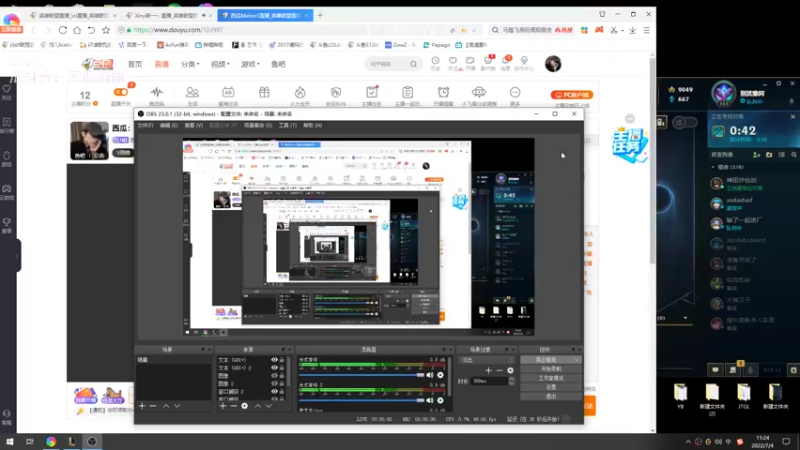Image resolution: width=800 pixels, height=450 pixels.
Task: Open the 场景集合(S) menu in OBS
Action: pyautogui.click(x=258, y=125)
